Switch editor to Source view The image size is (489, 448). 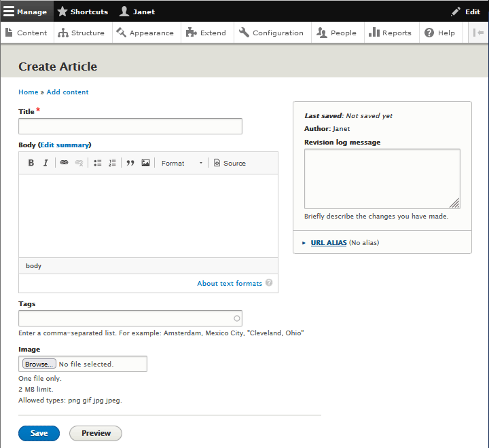[230, 163]
